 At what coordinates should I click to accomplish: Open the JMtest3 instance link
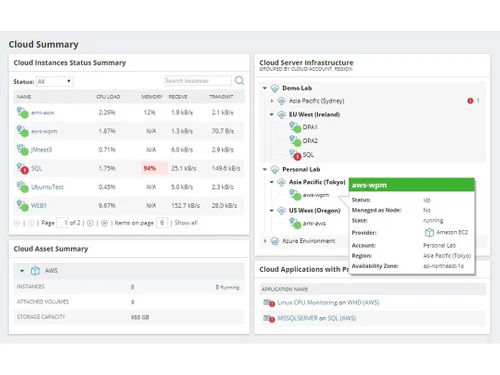pyautogui.click(x=41, y=150)
